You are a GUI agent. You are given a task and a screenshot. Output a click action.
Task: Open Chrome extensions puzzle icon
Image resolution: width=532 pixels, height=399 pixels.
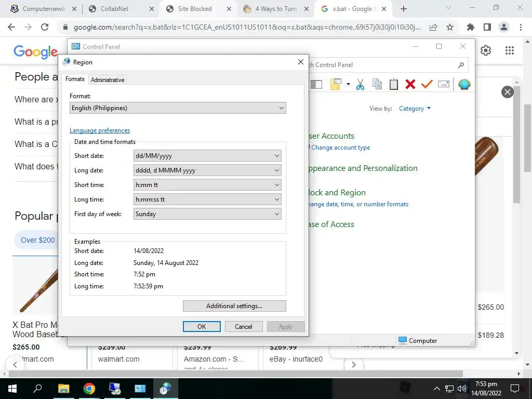471,27
